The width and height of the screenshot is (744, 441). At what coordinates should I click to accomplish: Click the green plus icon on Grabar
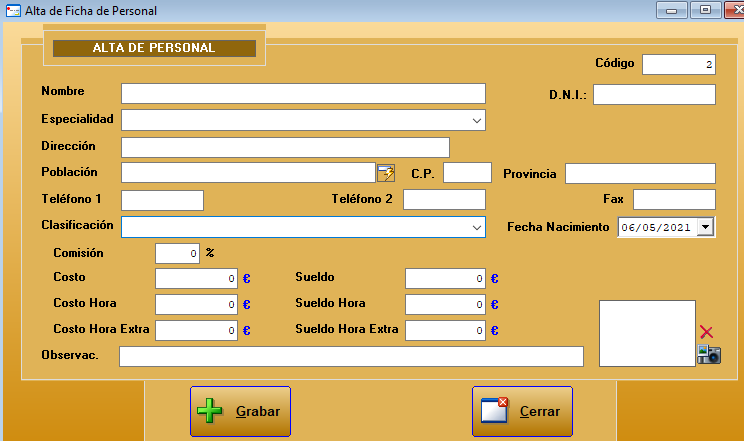point(210,411)
